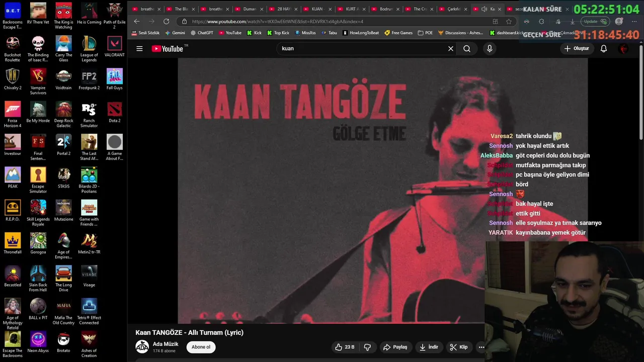Open the HowLongToBeat bookmark
The height and width of the screenshot is (362, 644).
(361, 33)
